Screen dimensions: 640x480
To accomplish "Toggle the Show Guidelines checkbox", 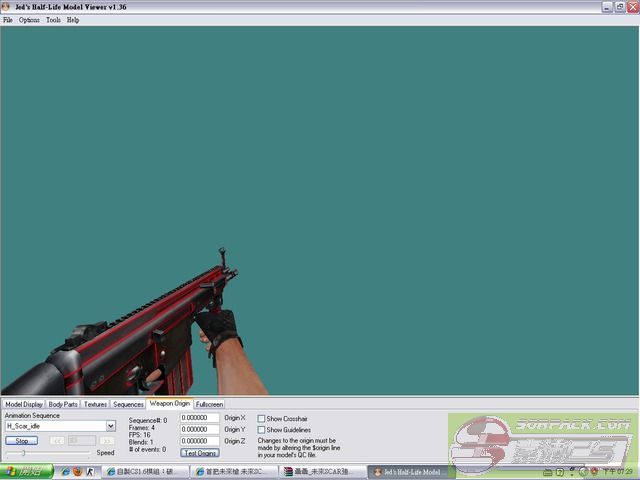I will click(262, 430).
